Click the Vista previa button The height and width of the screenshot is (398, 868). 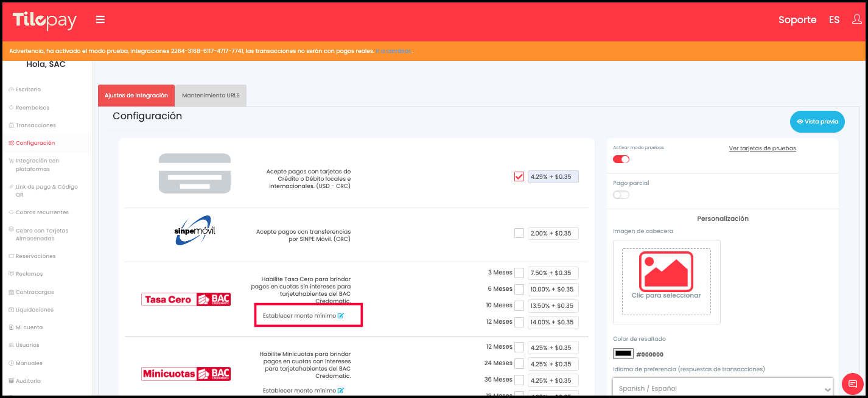coord(817,122)
